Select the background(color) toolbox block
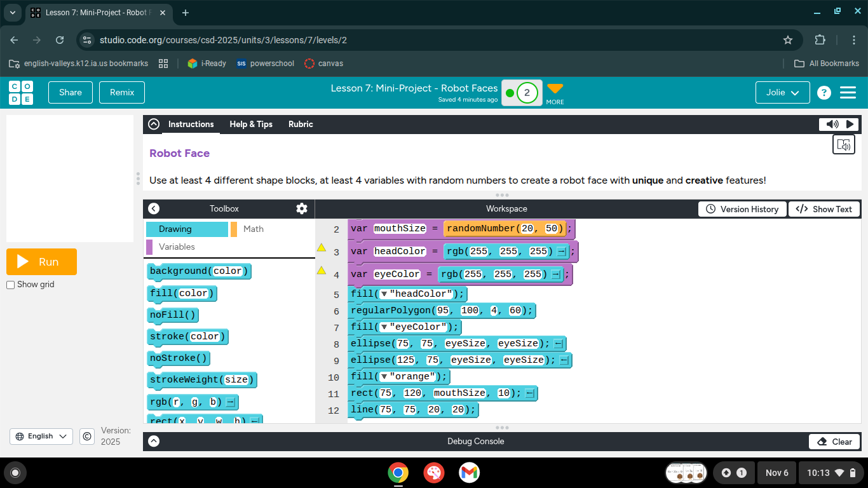 pyautogui.click(x=199, y=271)
